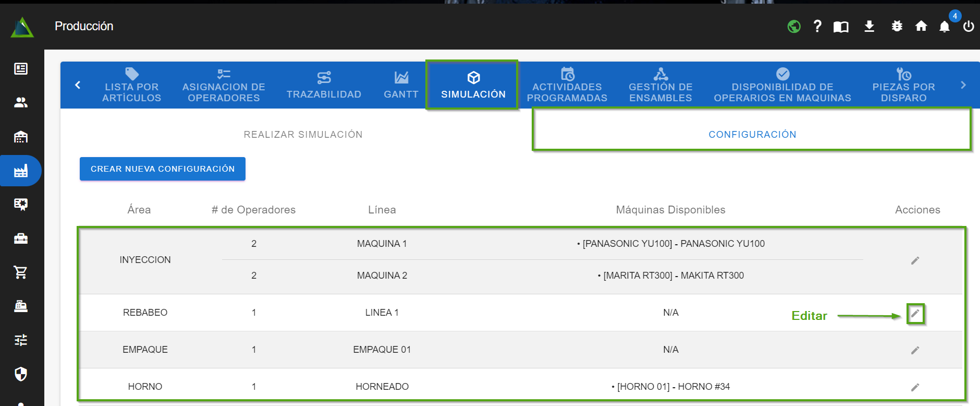Screen dimensions: 980x406
Task: Edit the INYECCION configuration with pencil
Action: (915, 260)
